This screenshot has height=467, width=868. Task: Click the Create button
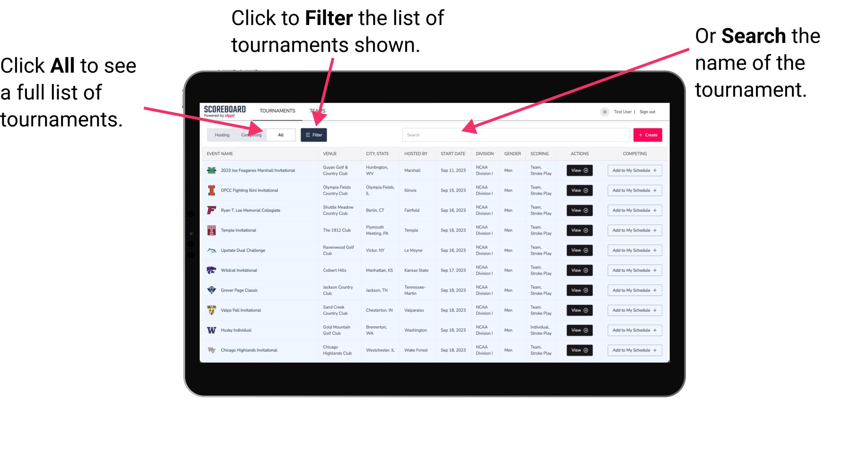(x=648, y=134)
